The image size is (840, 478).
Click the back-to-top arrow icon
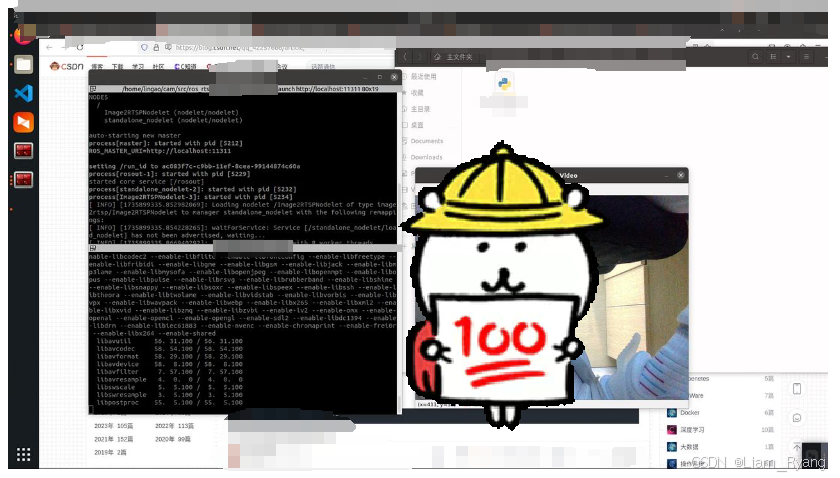pyautogui.click(x=797, y=447)
